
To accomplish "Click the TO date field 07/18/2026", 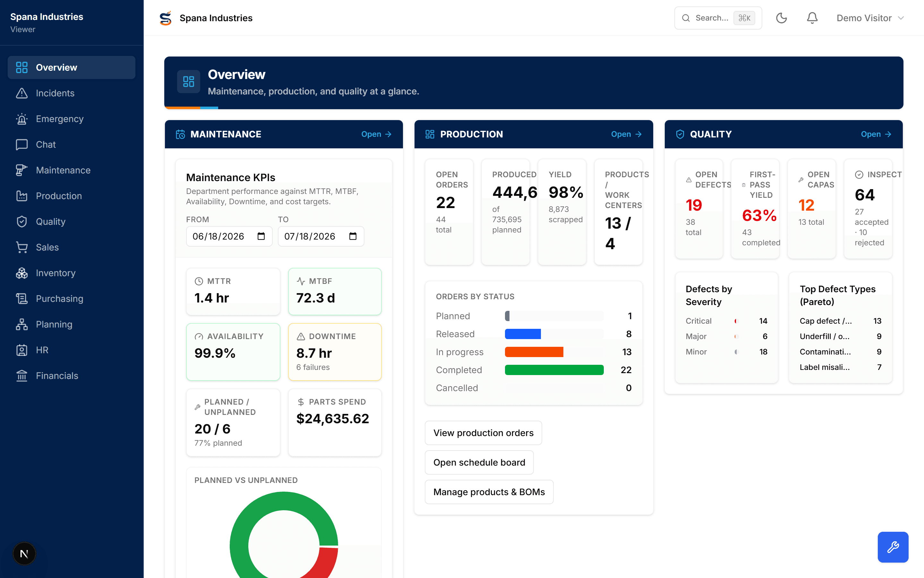I will pos(321,236).
